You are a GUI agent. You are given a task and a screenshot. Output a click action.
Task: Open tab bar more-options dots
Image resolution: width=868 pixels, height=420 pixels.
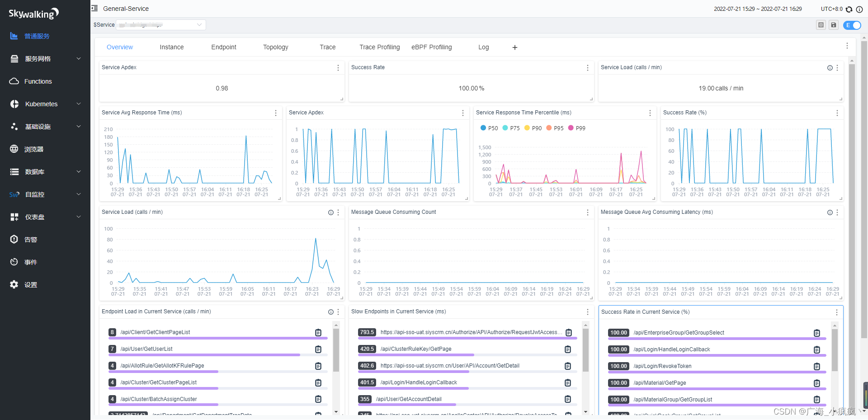tap(847, 46)
